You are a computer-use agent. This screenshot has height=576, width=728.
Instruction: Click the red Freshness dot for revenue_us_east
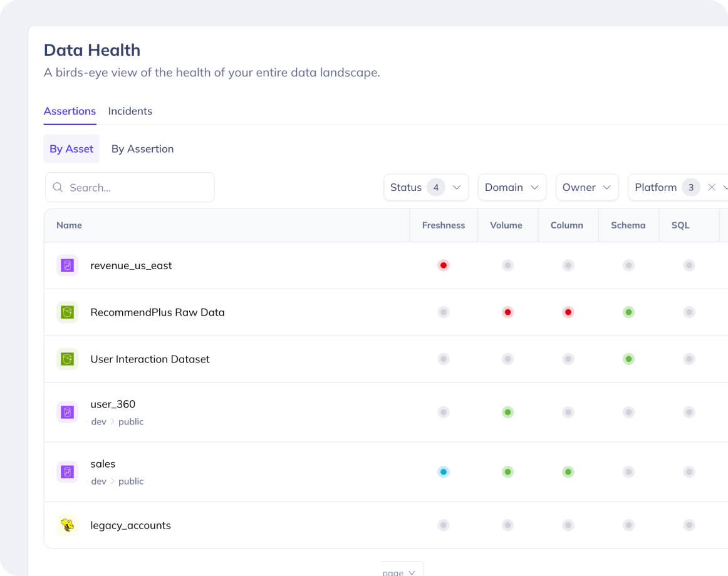[444, 265]
